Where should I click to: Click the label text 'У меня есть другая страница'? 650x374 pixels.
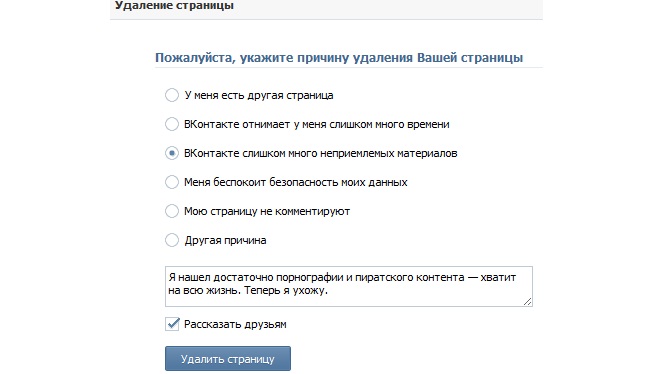point(259,95)
